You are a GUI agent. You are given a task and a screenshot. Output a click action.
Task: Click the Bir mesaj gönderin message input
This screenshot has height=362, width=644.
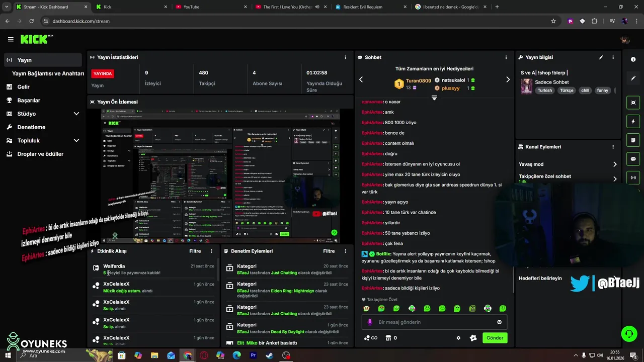pos(434,322)
